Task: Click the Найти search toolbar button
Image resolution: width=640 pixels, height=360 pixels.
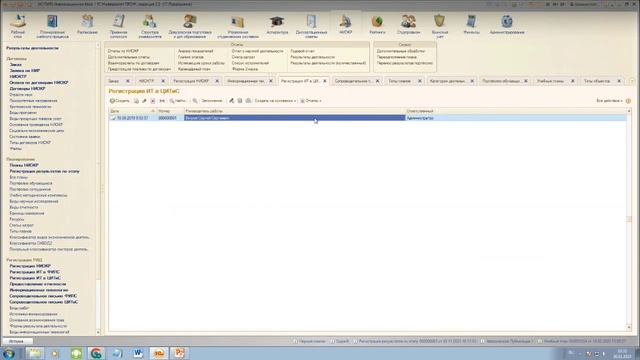Action: point(178,101)
